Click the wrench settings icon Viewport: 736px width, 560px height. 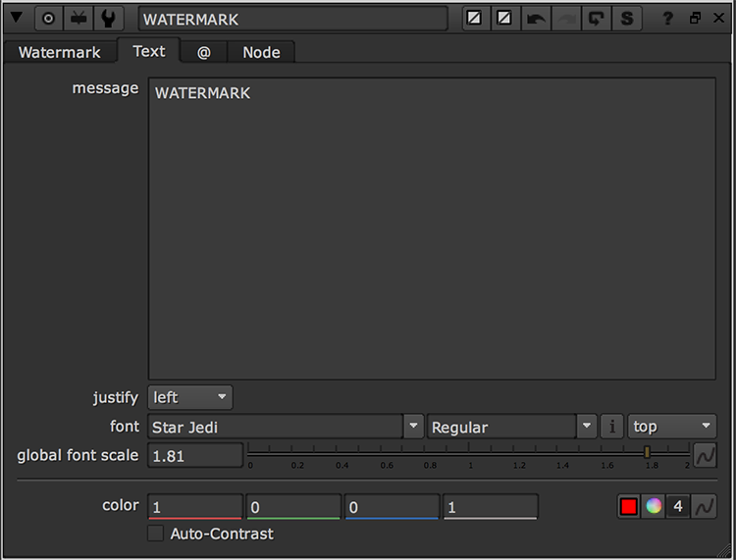tap(107, 19)
